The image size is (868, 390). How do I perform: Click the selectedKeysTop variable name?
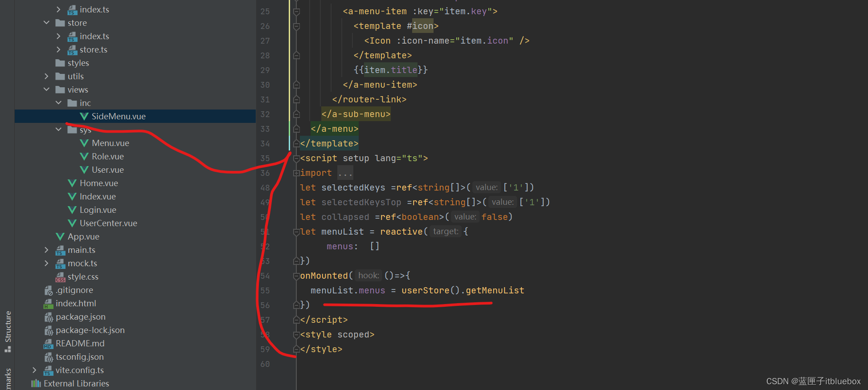361,202
